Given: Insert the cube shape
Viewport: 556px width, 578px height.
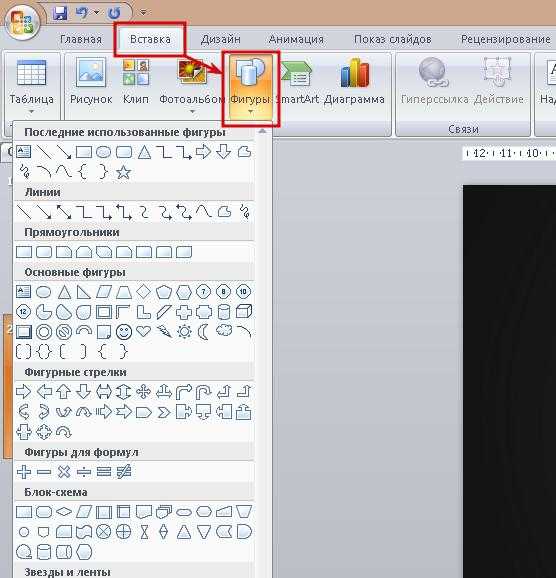Looking at the screenshot, I should (x=244, y=311).
